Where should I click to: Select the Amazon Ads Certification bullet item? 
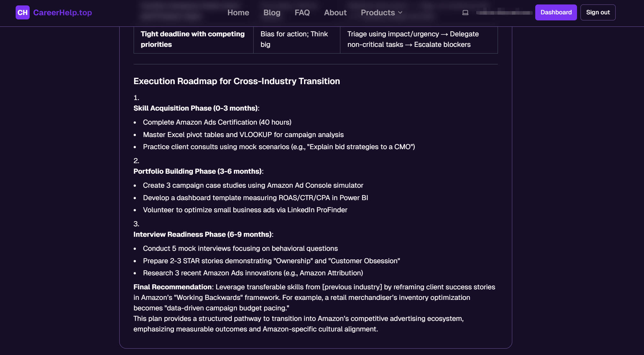point(217,122)
